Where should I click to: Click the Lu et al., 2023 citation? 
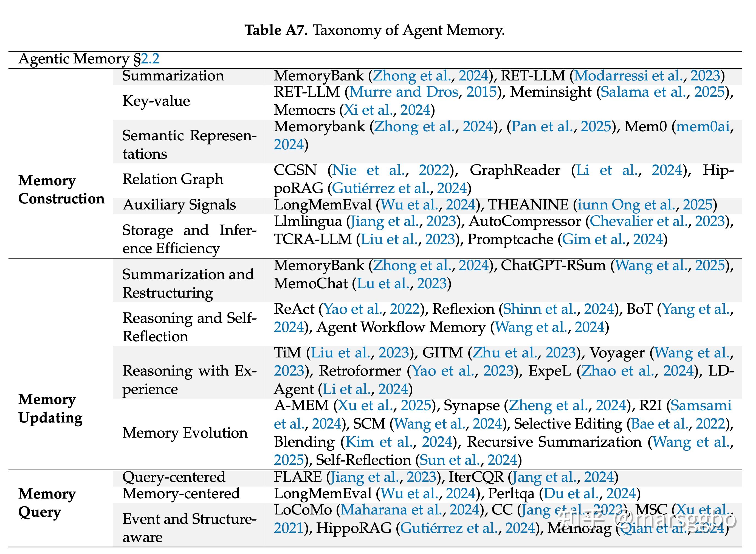click(x=402, y=284)
